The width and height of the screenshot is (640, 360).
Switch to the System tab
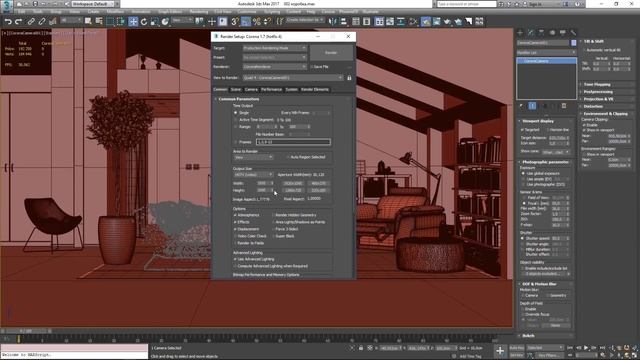291,89
